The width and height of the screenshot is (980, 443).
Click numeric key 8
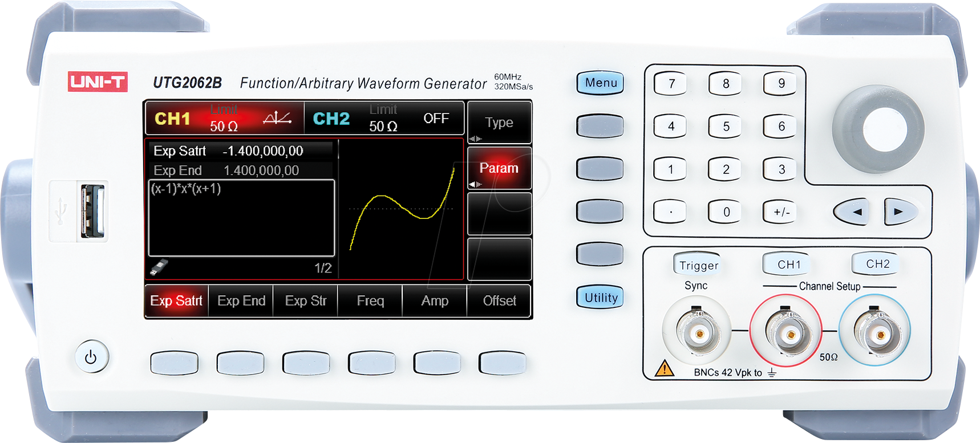click(726, 84)
